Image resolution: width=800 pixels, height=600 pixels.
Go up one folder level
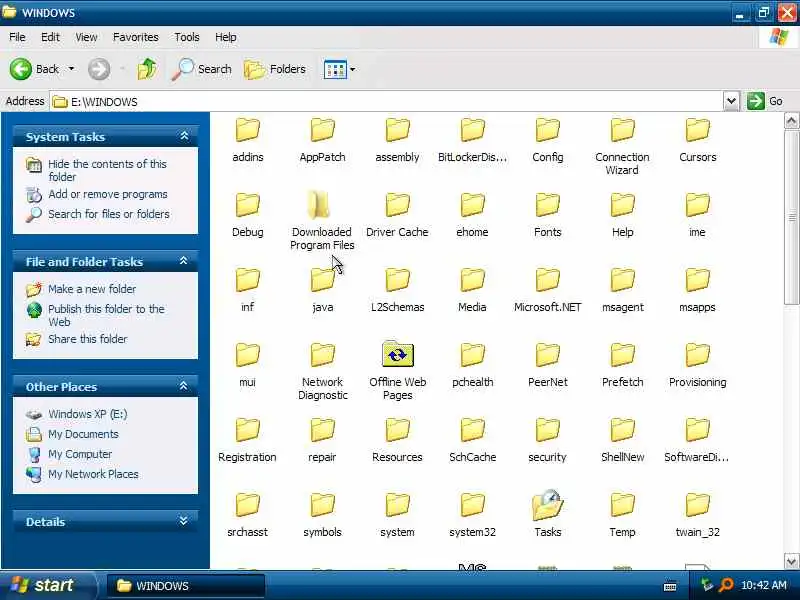click(x=147, y=68)
